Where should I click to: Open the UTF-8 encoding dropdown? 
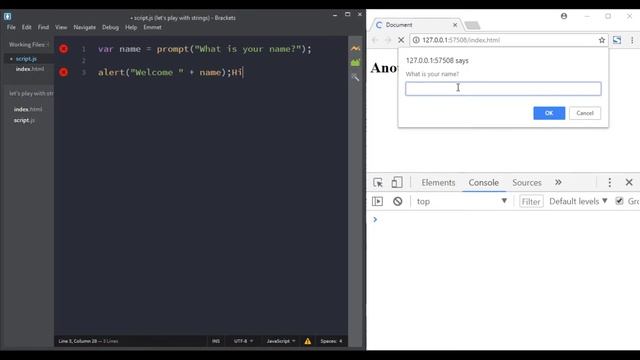(x=243, y=341)
